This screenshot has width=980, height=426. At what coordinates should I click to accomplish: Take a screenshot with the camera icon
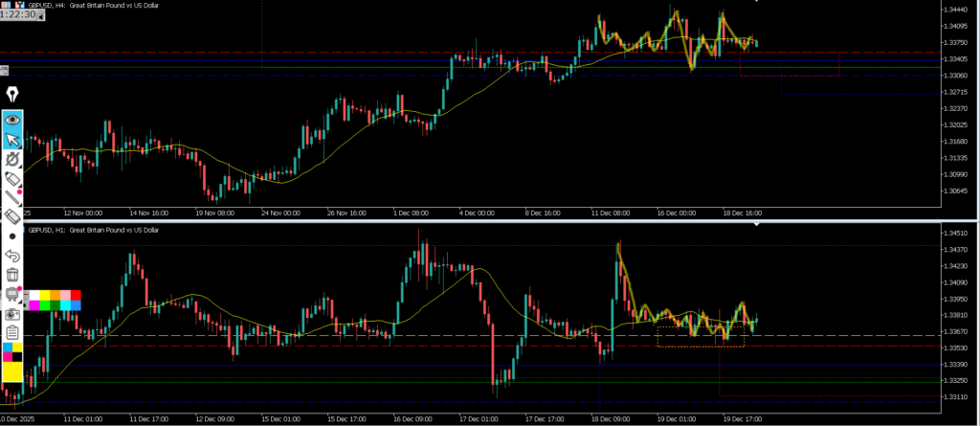pos(12,313)
